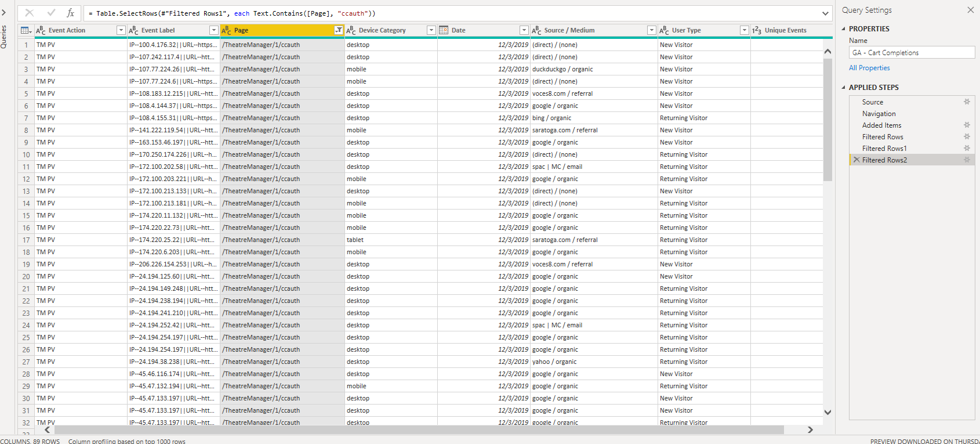The height and width of the screenshot is (444, 980).
Task: Click the Date column calendar type icon
Action: (444, 30)
